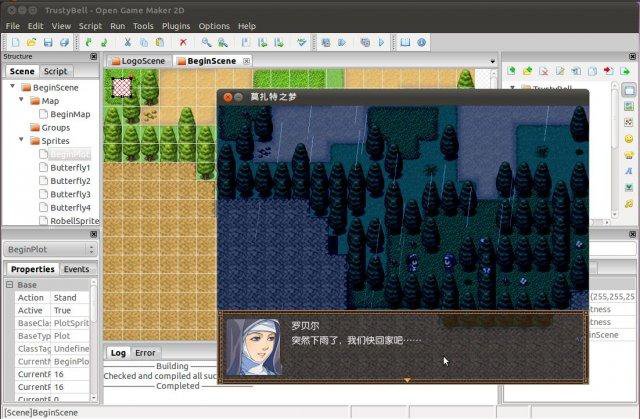Open the Run menu
The image size is (640, 419).
(x=118, y=26)
